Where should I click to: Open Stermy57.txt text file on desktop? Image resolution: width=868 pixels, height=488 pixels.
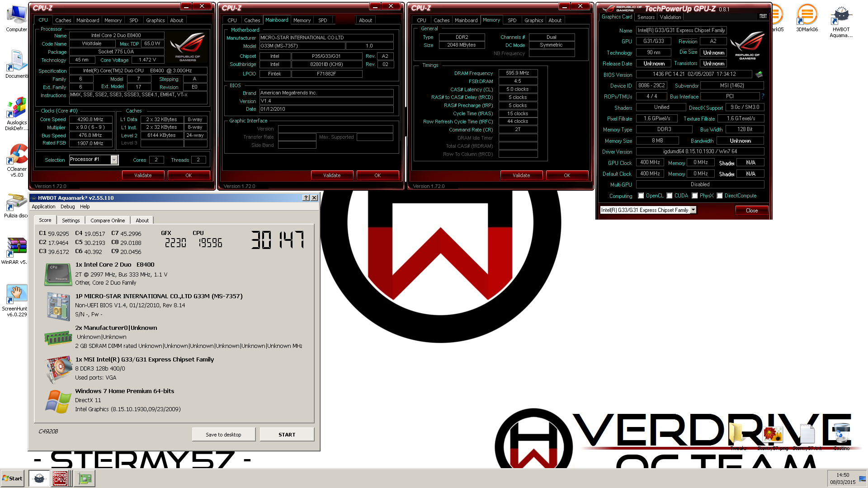click(807, 437)
